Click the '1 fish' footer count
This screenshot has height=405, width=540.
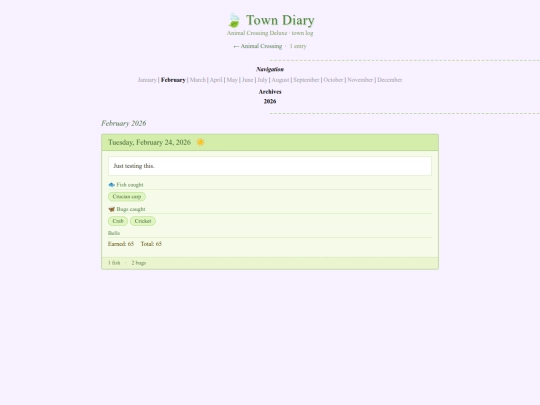coord(114,263)
